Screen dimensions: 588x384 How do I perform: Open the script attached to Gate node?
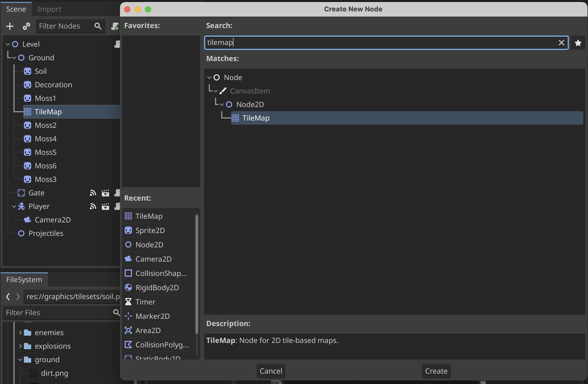[x=117, y=193]
